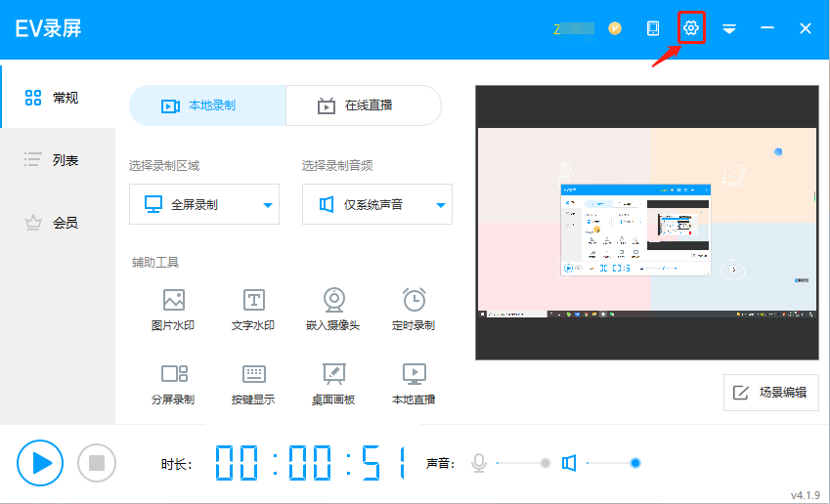Screen dimensions: 830x504
Task: Click the phone/mobile device icon
Action: tap(653, 28)
